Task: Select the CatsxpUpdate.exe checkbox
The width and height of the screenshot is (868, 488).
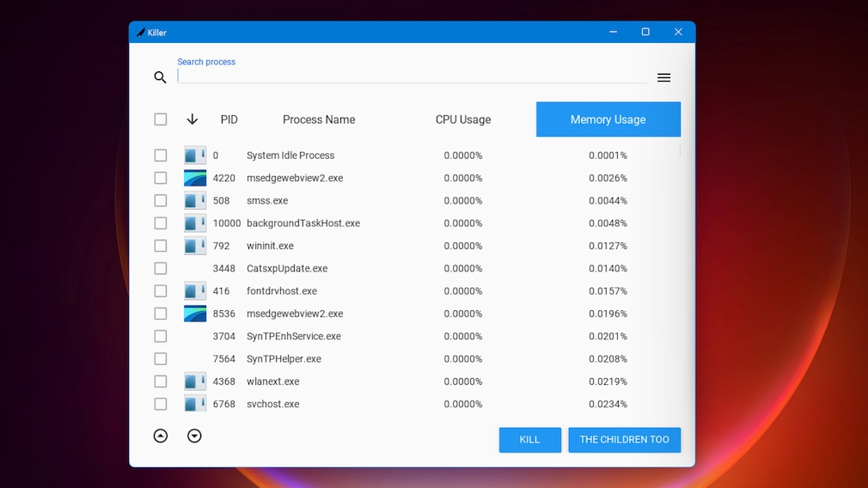Action: (x=161, y=268)
